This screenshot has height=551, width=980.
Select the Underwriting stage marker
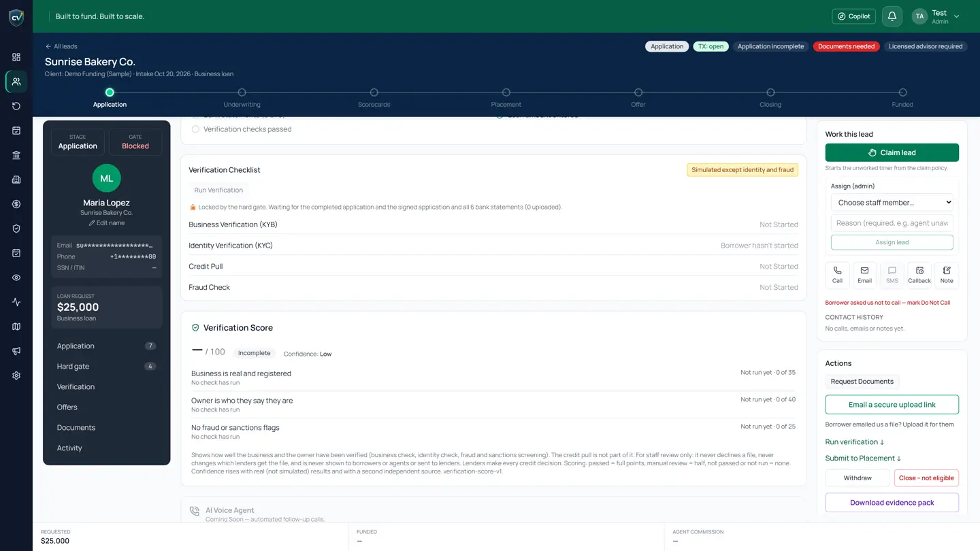(x=242, y=93)
